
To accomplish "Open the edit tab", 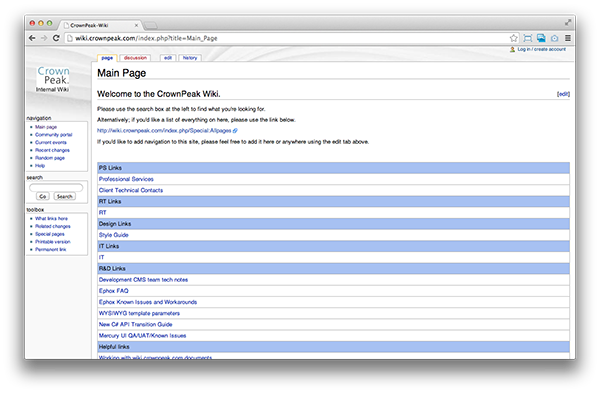I will [x=168, y=58].
